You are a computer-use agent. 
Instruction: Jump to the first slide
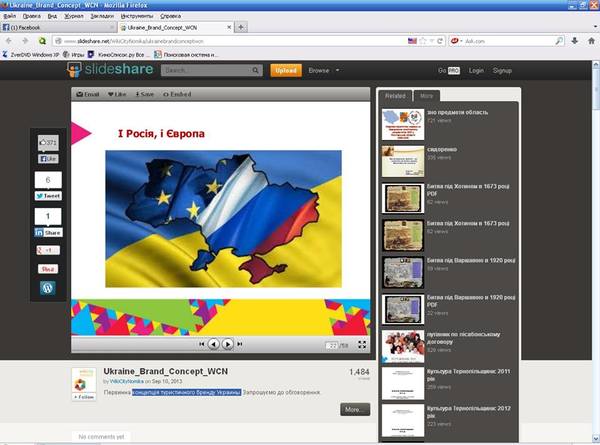tap(201, 344)
